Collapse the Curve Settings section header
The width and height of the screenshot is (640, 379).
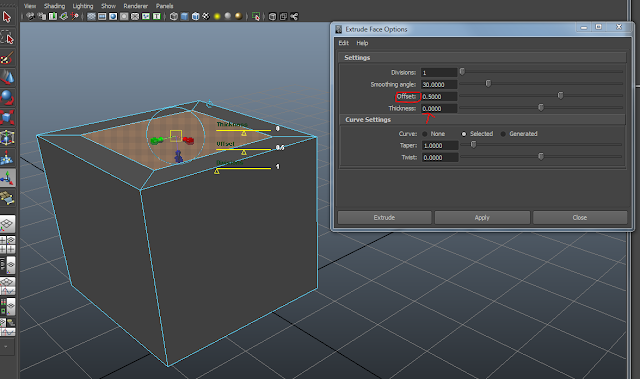coord(482,120)
